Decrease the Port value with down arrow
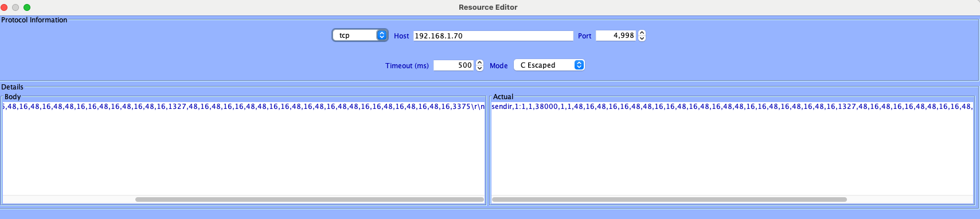This screenshot has width=980, height=219. point(642,38)
